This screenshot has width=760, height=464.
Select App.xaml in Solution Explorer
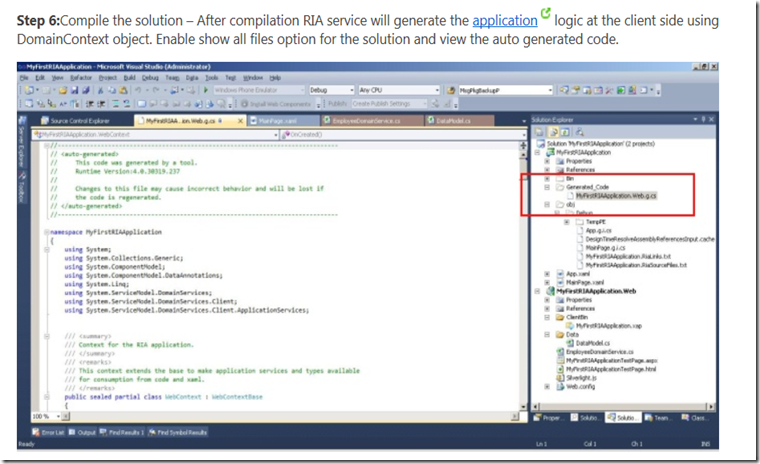pyautogui.click(x=578, y=274)
